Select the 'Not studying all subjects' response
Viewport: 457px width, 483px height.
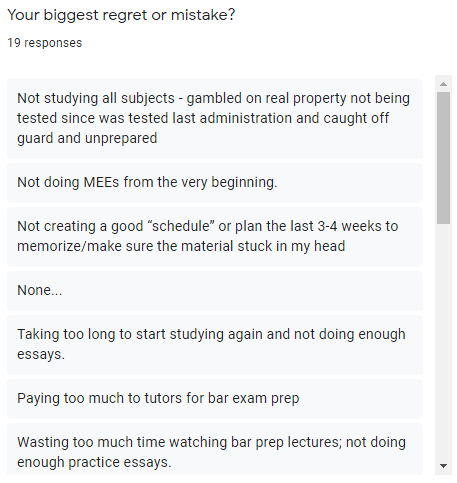pos(215,119)
